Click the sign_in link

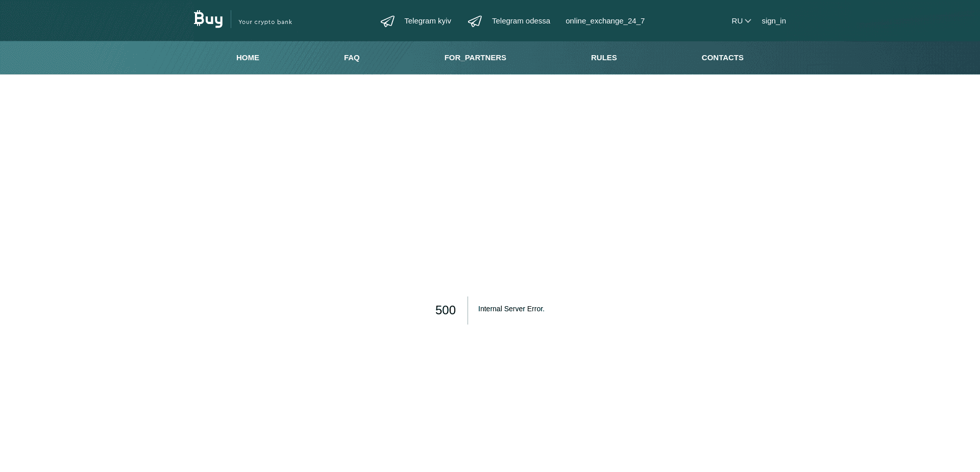tap(774, 21)
